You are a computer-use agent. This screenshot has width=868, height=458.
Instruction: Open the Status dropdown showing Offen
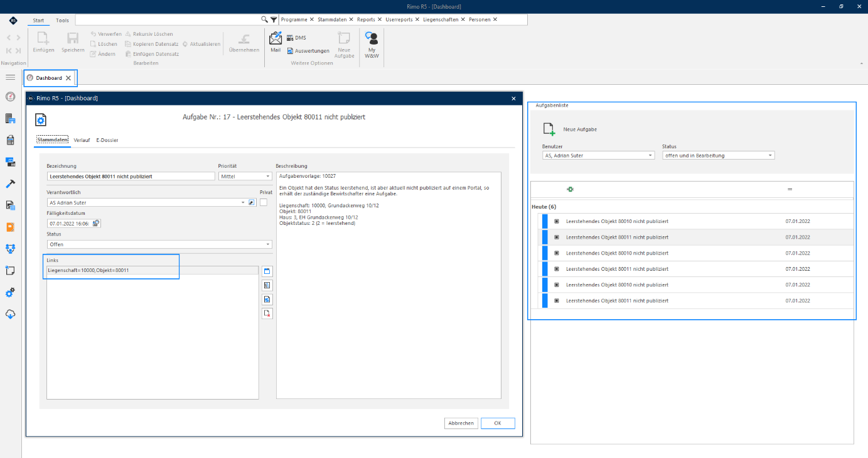(159, 244)
